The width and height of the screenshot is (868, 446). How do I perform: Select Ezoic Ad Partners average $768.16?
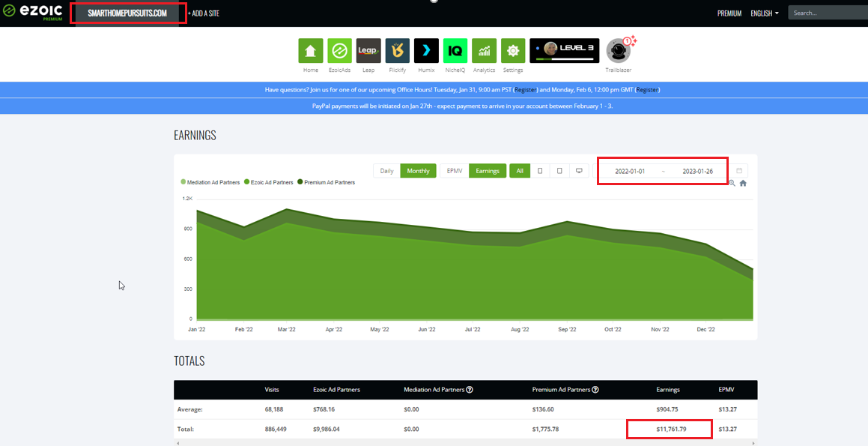(x=324, y=409)
